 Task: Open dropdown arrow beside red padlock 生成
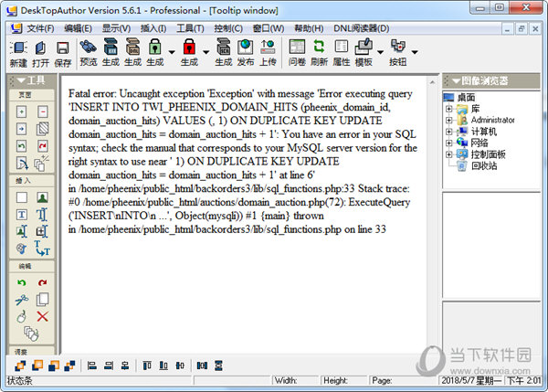[x=205, y=52]
